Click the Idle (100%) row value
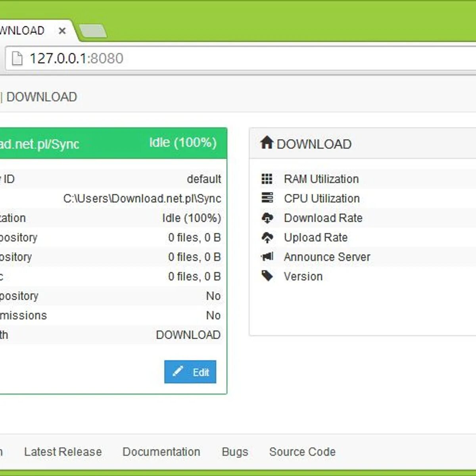This screenshot has height=476, width=476. [x=192, y=218]
